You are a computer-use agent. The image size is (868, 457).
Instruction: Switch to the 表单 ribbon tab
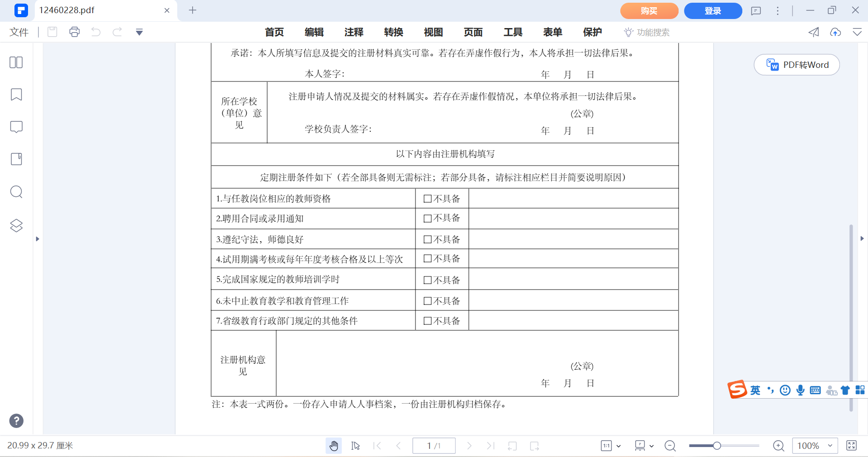click(x=552, y=32)
